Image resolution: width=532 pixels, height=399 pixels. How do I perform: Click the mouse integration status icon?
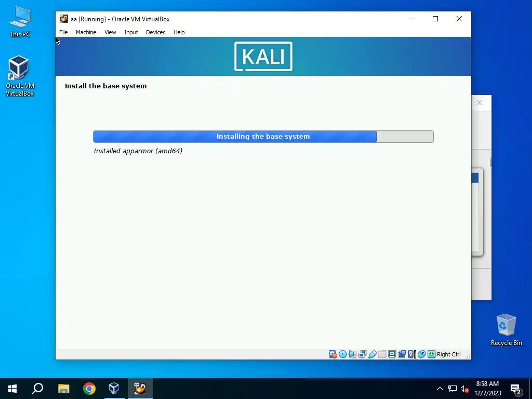tap(421, 354)
